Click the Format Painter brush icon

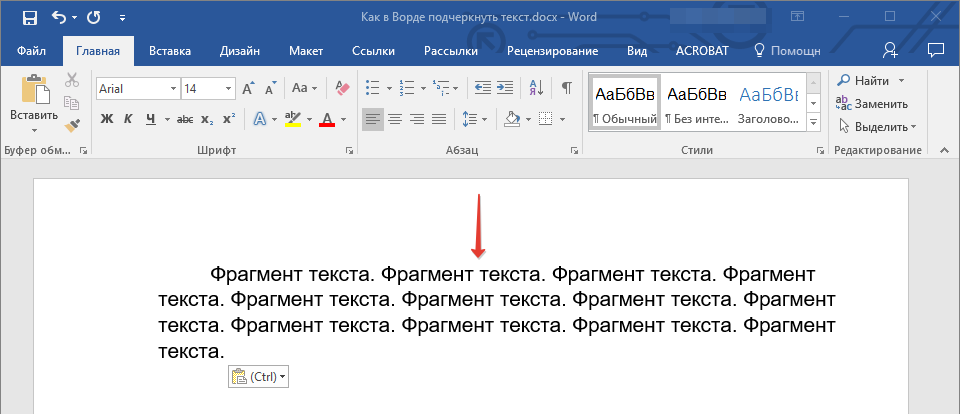(x=72, y=125)
